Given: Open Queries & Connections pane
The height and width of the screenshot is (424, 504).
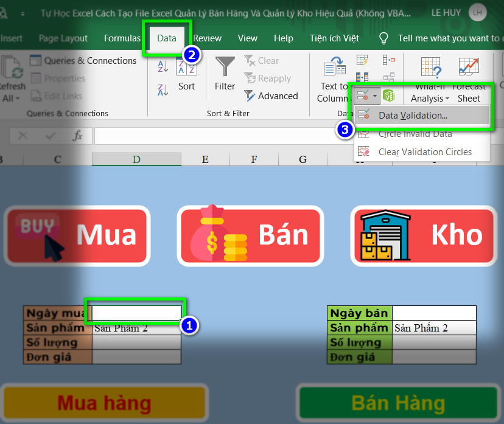Looking at the screenshot, I should 83,61.
